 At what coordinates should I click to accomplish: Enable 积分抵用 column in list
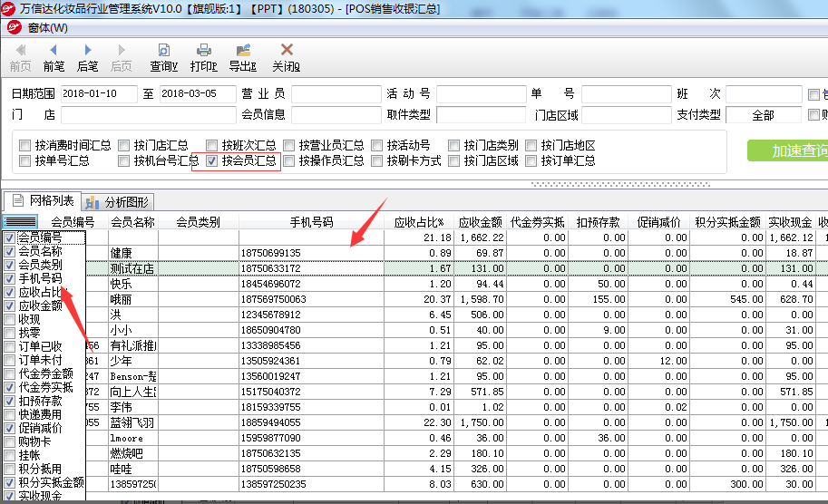[x=9, y=470]
